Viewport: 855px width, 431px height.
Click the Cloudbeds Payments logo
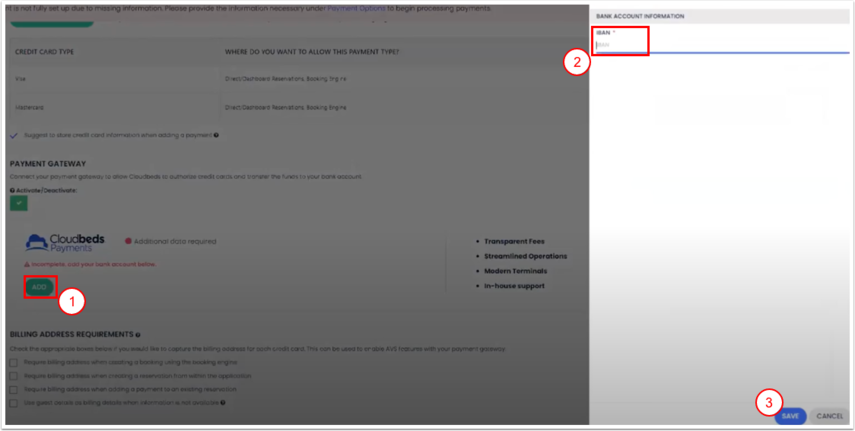tap(65, 243)
